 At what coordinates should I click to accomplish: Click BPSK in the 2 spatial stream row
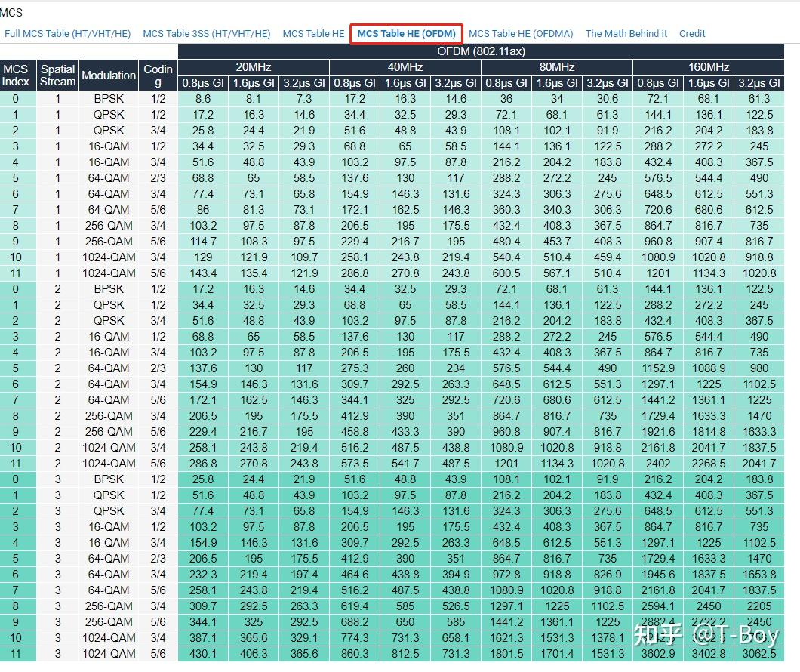(x=109, y=288)
